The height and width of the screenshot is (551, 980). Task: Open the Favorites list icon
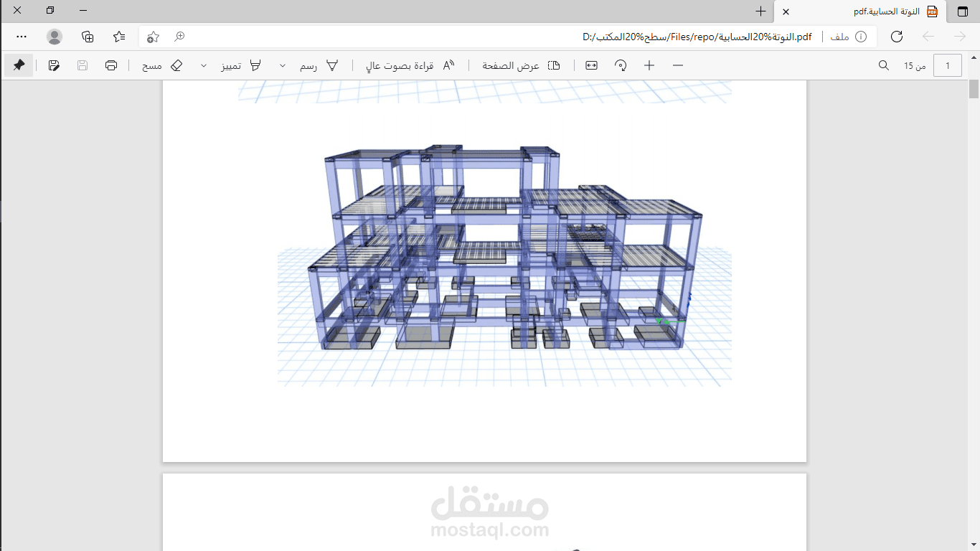[x=119, y=37]
